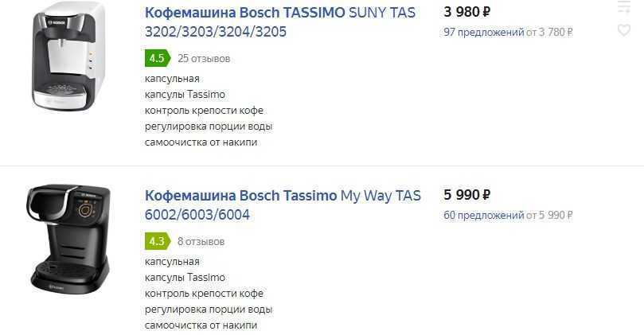Click the bold 5 990 ₽ price
644x335 pixels.
467,195
